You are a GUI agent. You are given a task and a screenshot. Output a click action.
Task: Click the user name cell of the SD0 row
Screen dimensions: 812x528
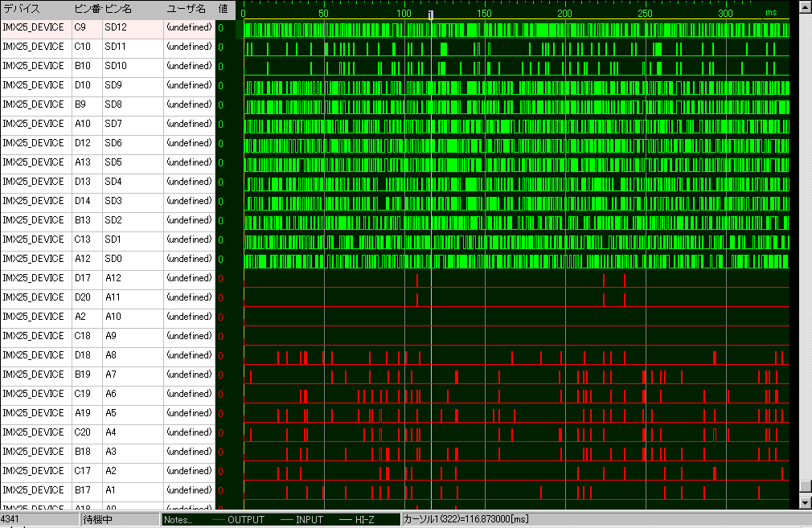coord(189,259)
